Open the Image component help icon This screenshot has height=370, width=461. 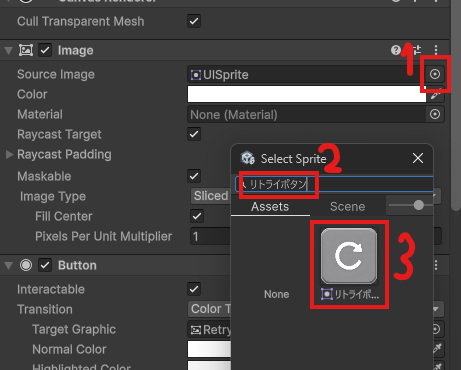(x=396, y=50)
